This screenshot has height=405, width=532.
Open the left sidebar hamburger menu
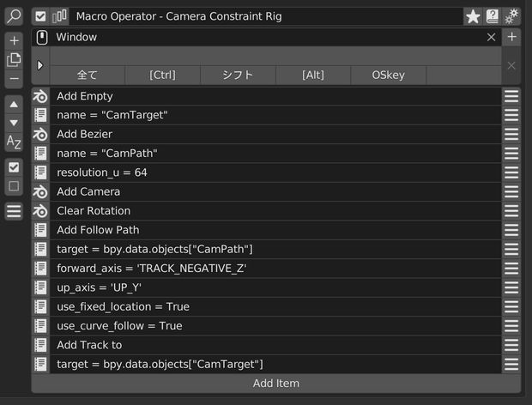coord(14,211)
